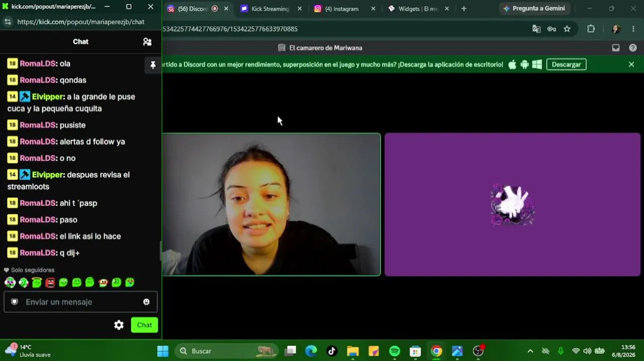Switch to the Discord browser tab

coord(193,9)
